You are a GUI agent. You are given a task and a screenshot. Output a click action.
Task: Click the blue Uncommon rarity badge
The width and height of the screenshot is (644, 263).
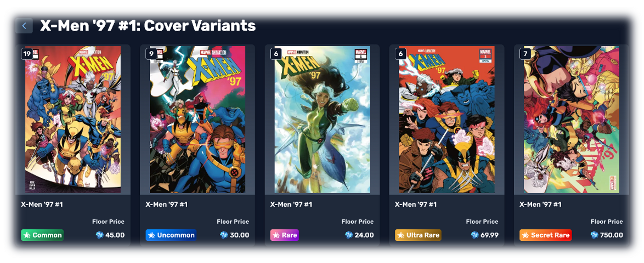(x=171, y=235)
